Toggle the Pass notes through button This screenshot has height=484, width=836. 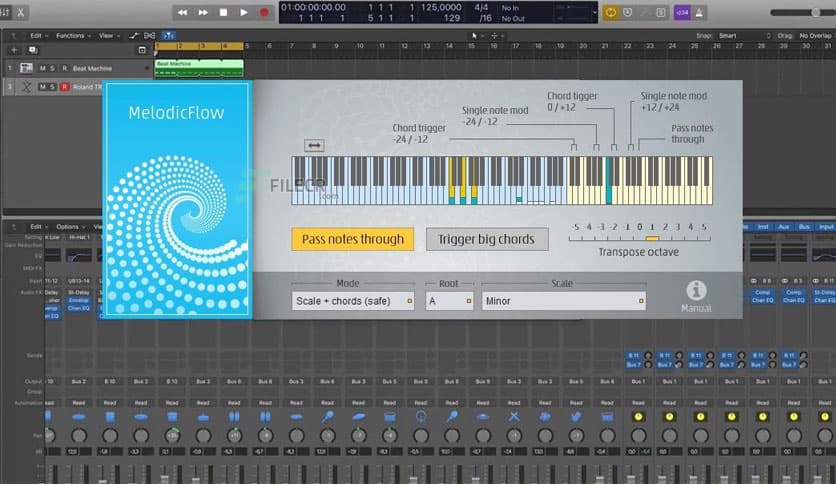352,239
